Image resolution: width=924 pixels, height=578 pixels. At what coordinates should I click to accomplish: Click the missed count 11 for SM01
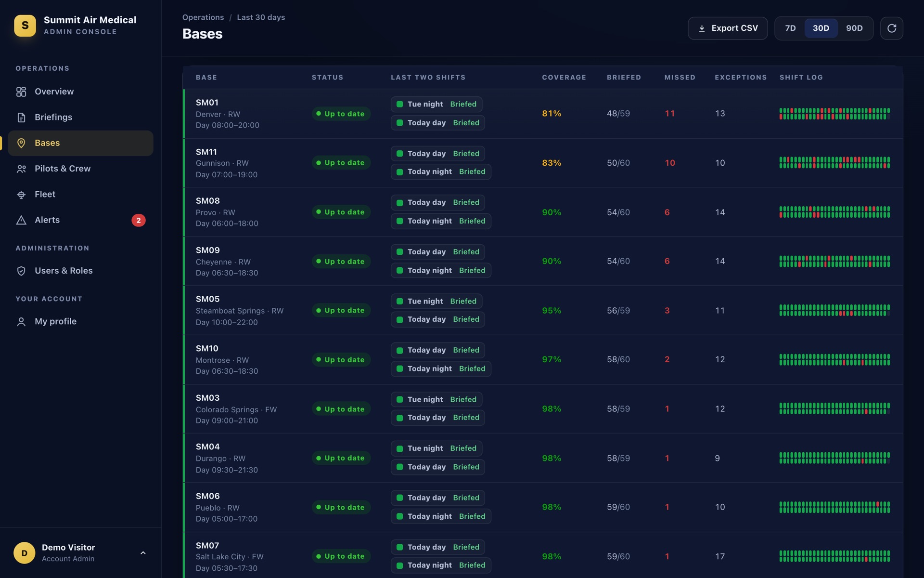669,114
